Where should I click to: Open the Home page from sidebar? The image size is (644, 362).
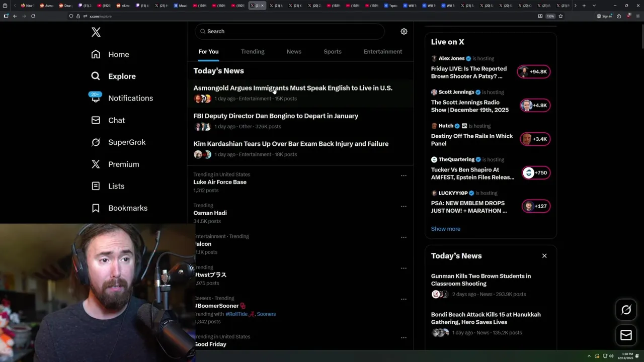(110, 54)
